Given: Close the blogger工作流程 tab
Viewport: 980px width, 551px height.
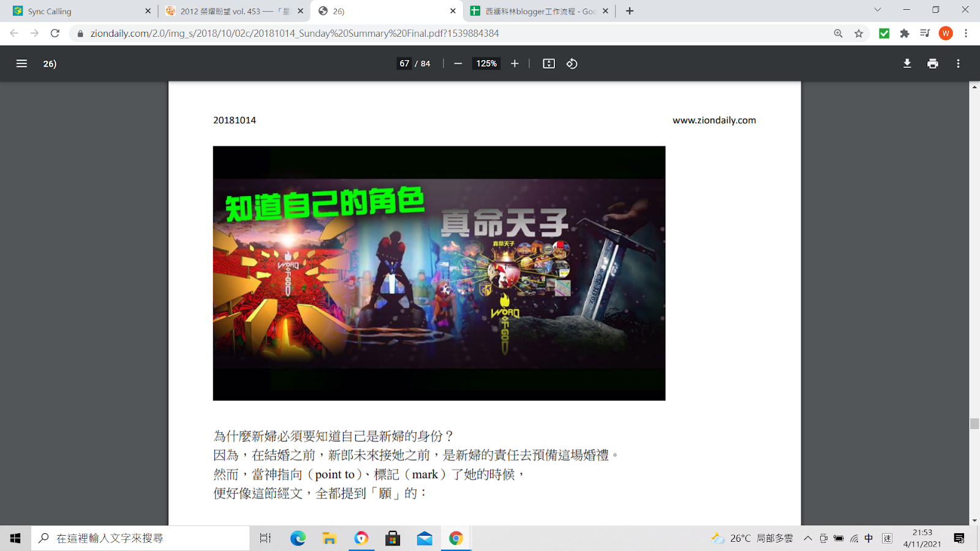Looking at the screenshot, I should pyautogui.click(x=605, y=11).
